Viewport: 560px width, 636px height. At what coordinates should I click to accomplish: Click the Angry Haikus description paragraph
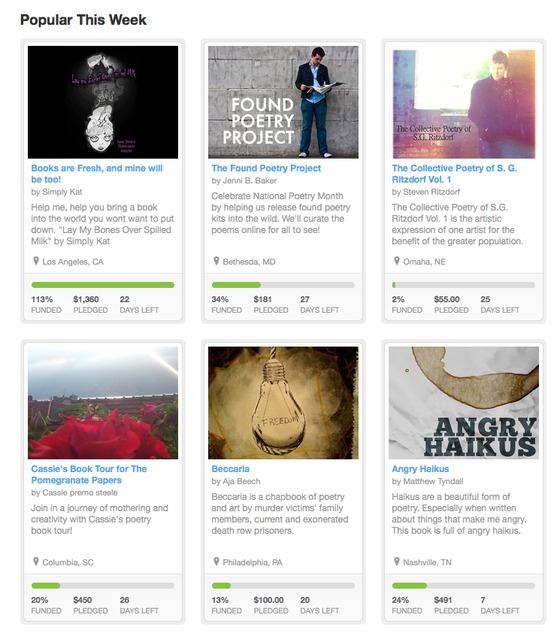pyautogui.click(x=459, y=514)
